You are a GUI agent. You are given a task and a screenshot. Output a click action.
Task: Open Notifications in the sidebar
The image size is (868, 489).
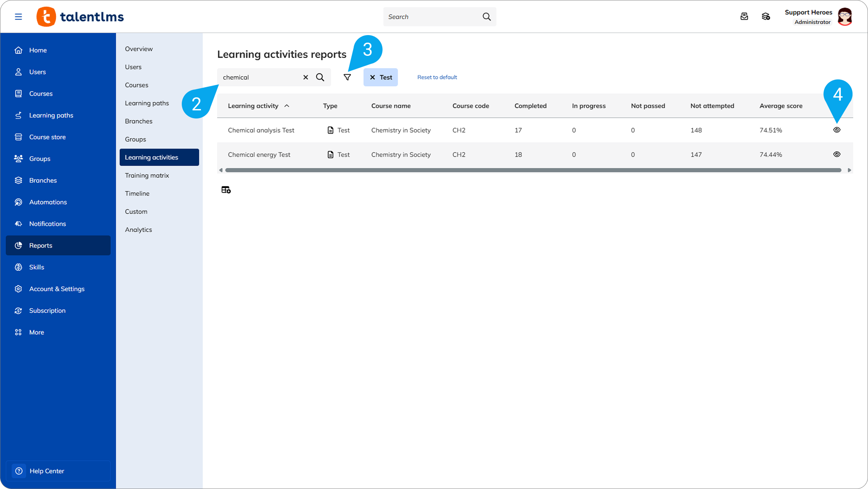click(x=58, y=224)
